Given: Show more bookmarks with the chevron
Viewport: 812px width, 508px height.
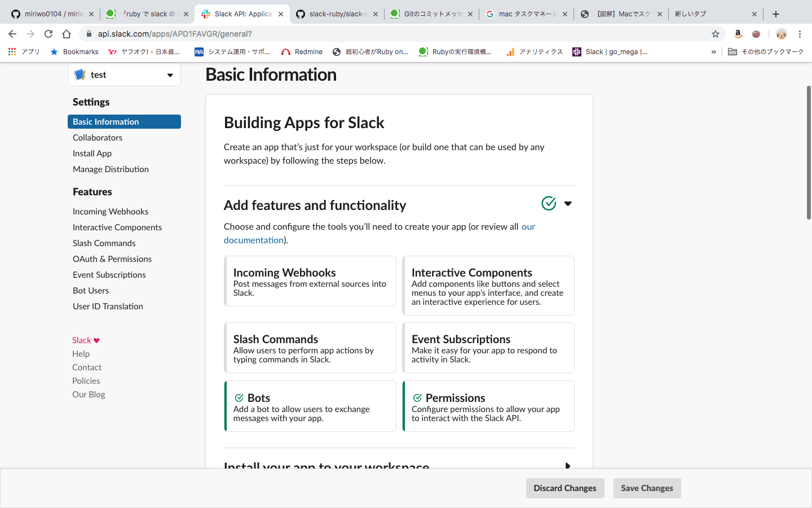Looking at the screenshot, I should point(714,52).
